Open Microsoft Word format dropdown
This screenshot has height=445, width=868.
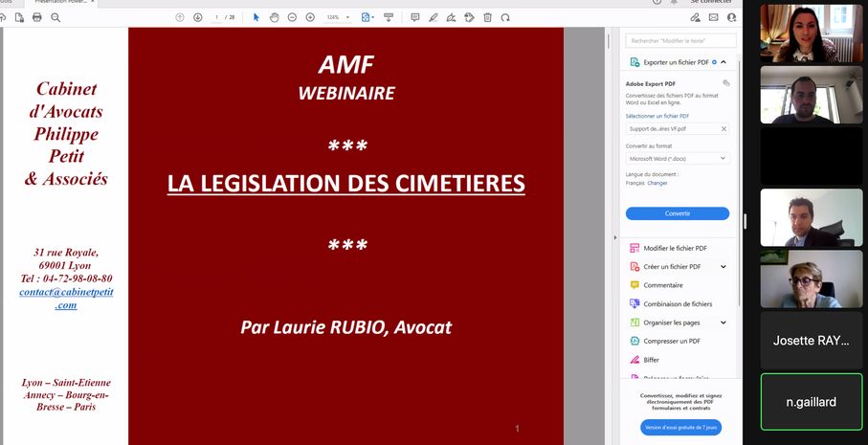coord(677,159)
